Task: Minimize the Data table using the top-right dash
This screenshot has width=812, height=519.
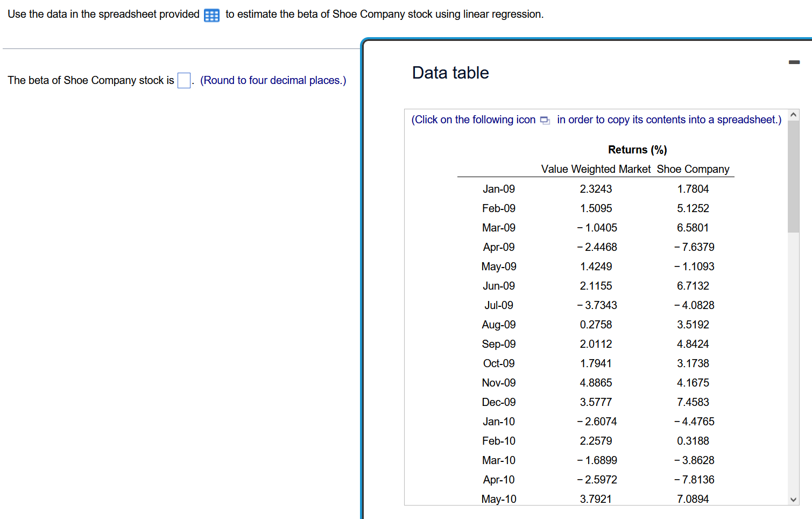Action: (794, 63)
